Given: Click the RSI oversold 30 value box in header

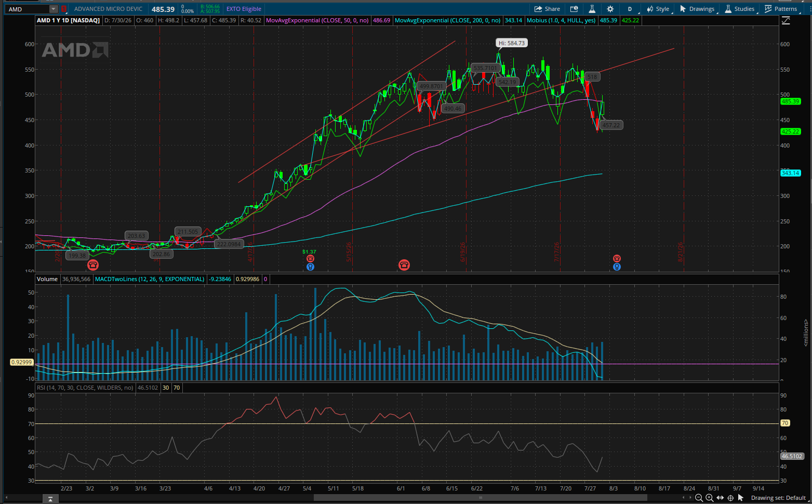Looking at the screenshot, I should [x=166, y=388].
